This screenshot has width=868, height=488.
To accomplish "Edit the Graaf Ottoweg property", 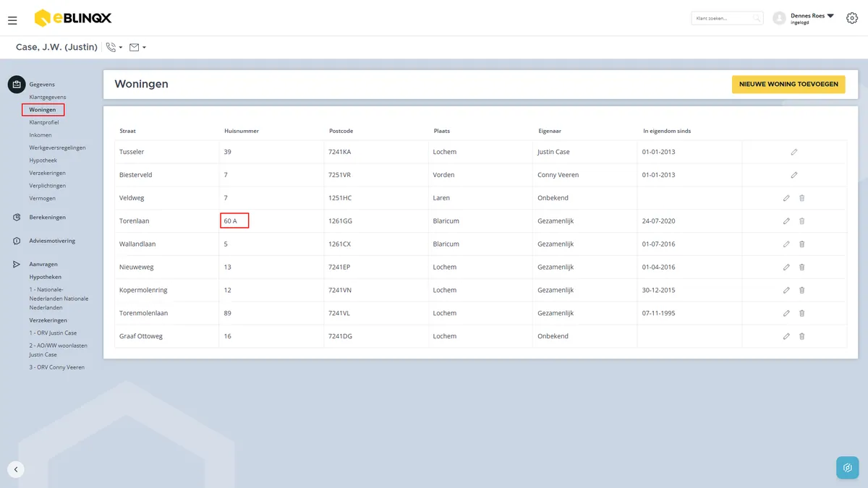I will (x=786, y=336).
